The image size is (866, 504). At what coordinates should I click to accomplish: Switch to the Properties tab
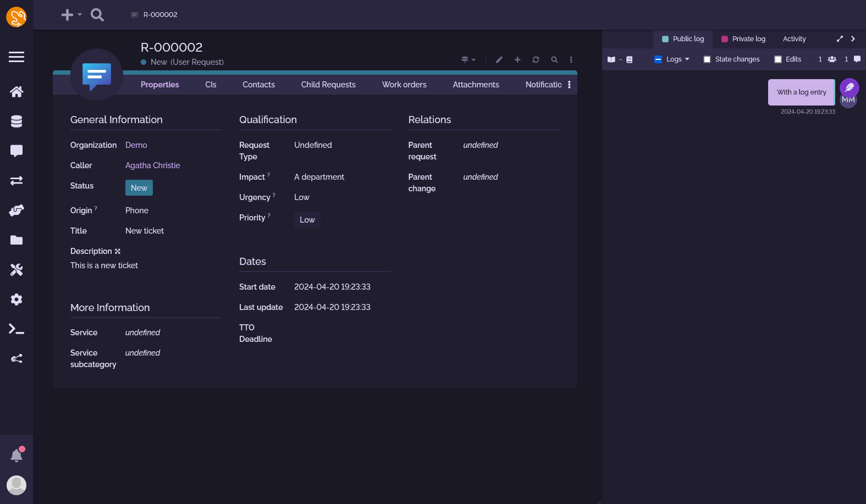tap(160, 85)
